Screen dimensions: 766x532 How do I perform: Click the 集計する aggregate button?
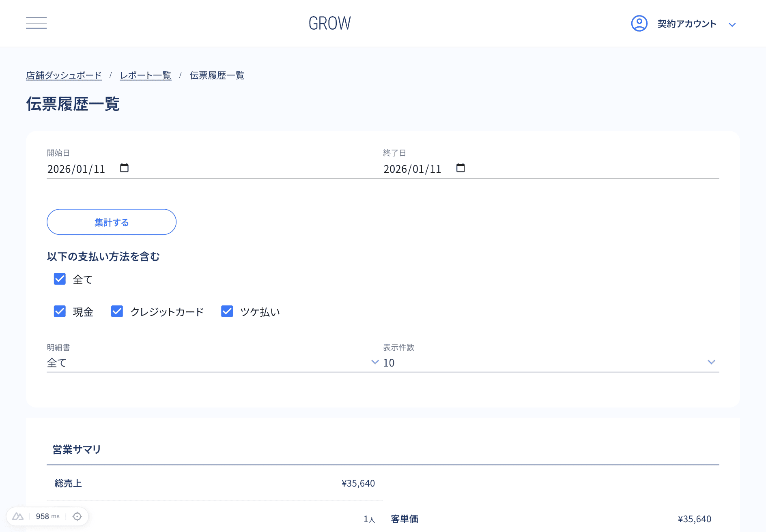[111, 222]
